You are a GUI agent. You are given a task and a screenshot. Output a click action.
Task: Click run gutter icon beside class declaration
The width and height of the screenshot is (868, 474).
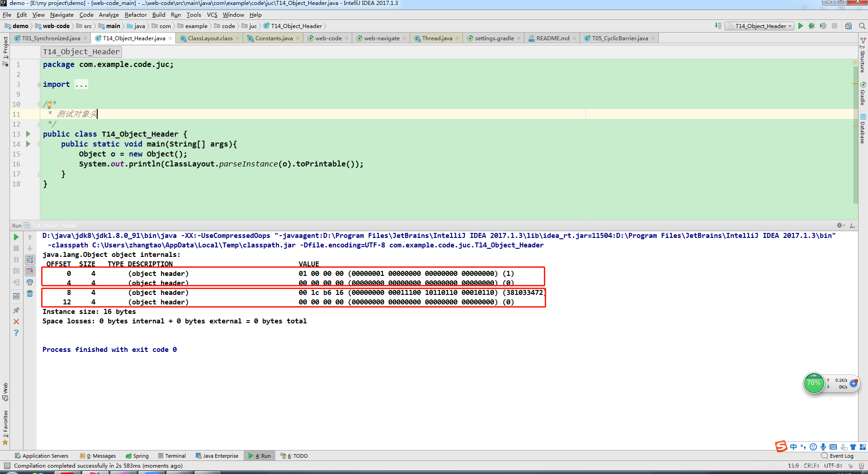28,134
